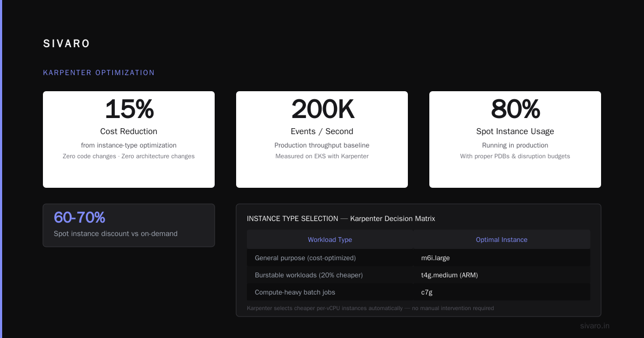Viewport: 644px width, 338px height.
Task: Click the Optimal Instance column header
Action: tap(502, 240)
